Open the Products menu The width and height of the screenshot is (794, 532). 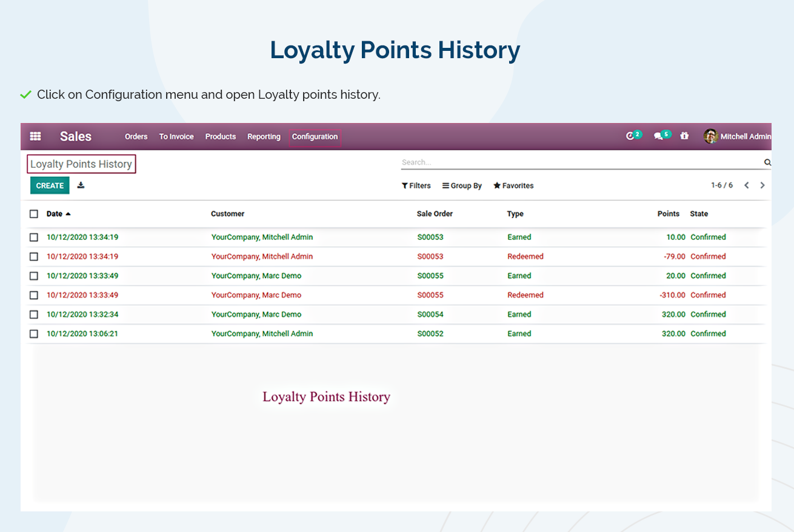221,136
